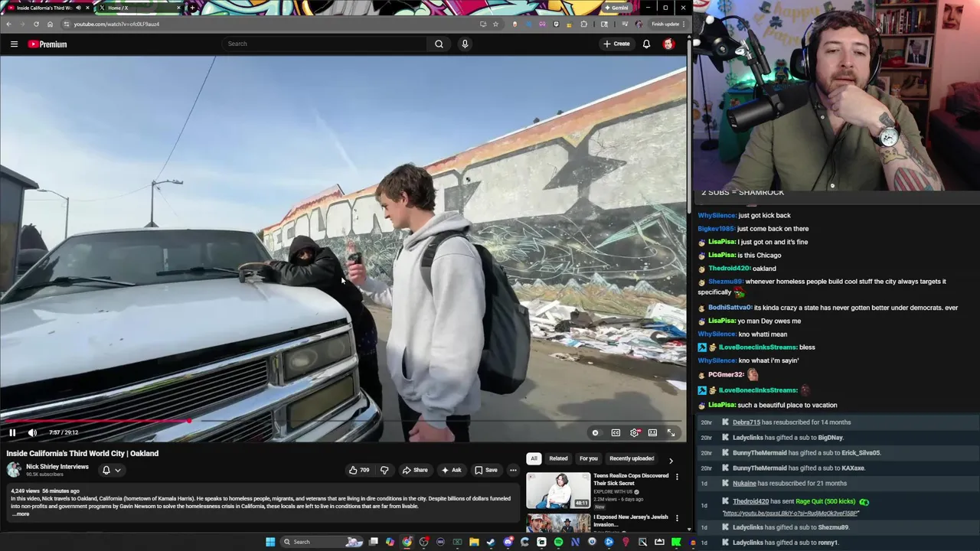
Task: Open the player settings gear
Action: (x=635, y=433)
